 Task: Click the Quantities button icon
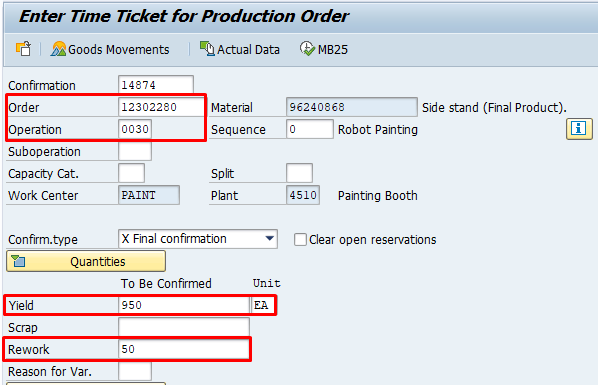coord(18,261)
